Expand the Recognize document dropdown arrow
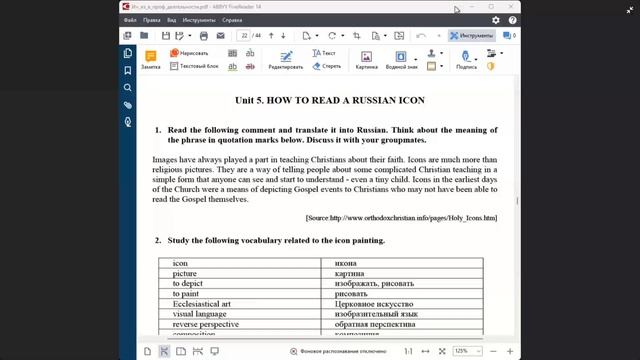Image resolution: width=640 pixels, height=360 pixels. (385, 36)
